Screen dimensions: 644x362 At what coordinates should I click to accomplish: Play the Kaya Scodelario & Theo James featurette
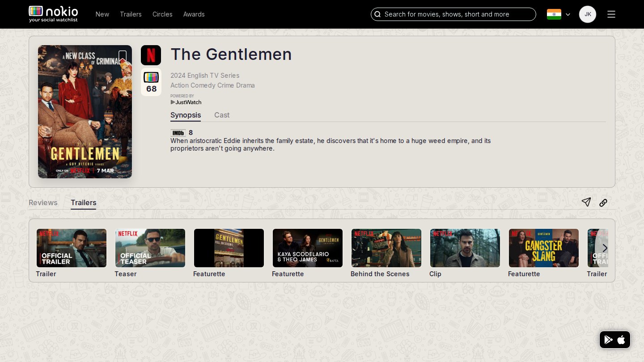[308, 248]
